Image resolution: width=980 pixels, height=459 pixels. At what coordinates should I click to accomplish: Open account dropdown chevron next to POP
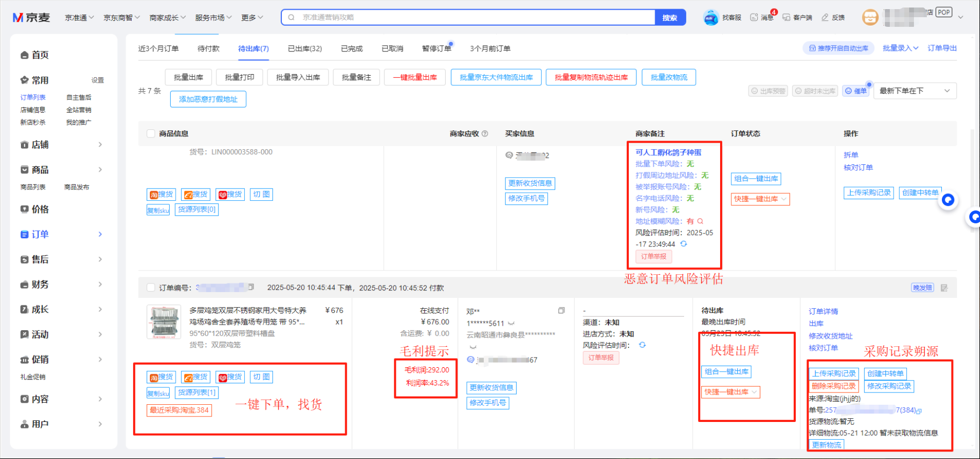[961, 17]
